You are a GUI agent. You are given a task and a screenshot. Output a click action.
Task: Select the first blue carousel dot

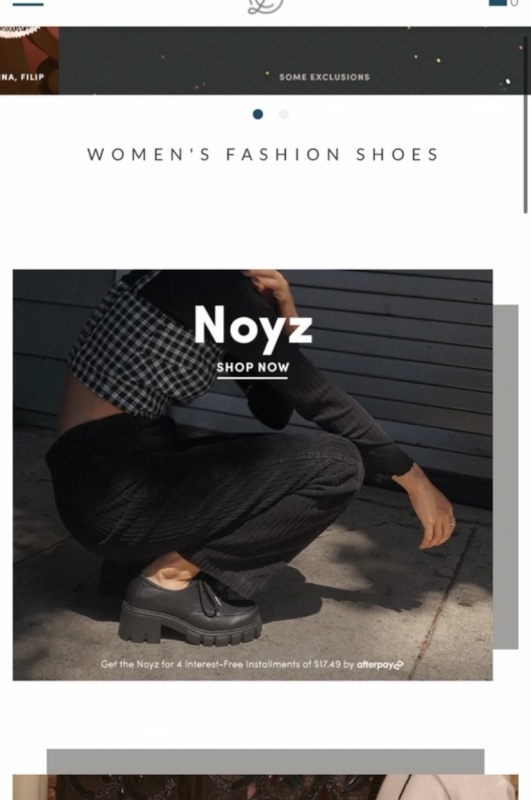[258, 114]
